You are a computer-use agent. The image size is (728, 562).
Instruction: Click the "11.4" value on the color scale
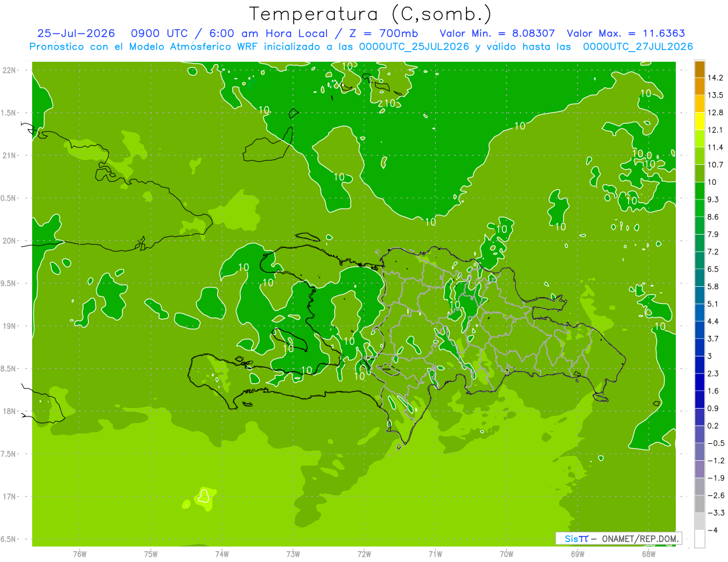coord(716,147)
